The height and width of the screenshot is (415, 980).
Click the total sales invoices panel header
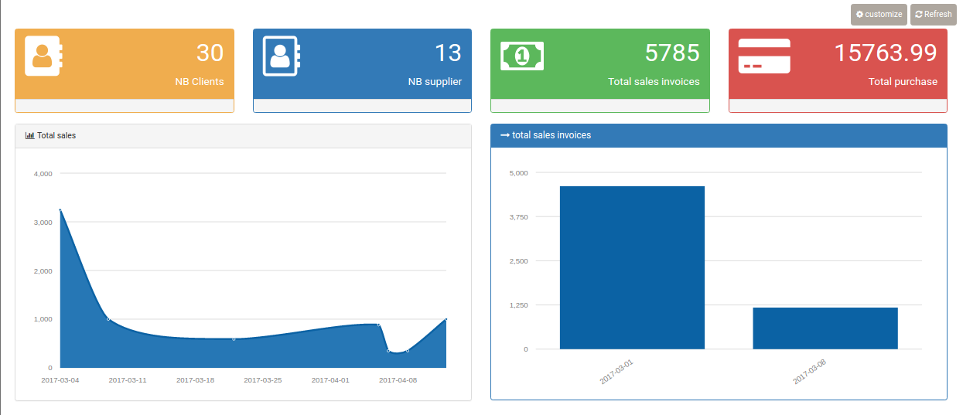[719, 135]
